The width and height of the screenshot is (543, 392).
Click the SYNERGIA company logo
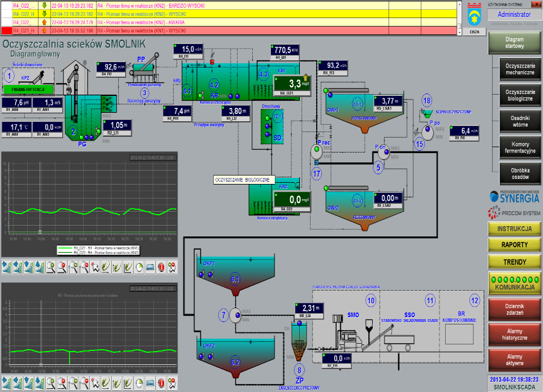(514, 197)
